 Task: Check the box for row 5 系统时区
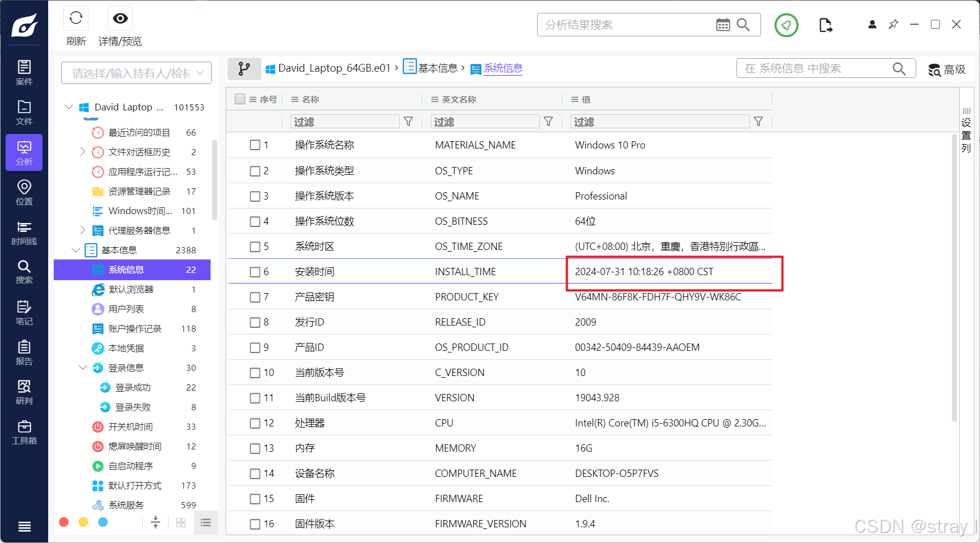click(x=255, y=247)
